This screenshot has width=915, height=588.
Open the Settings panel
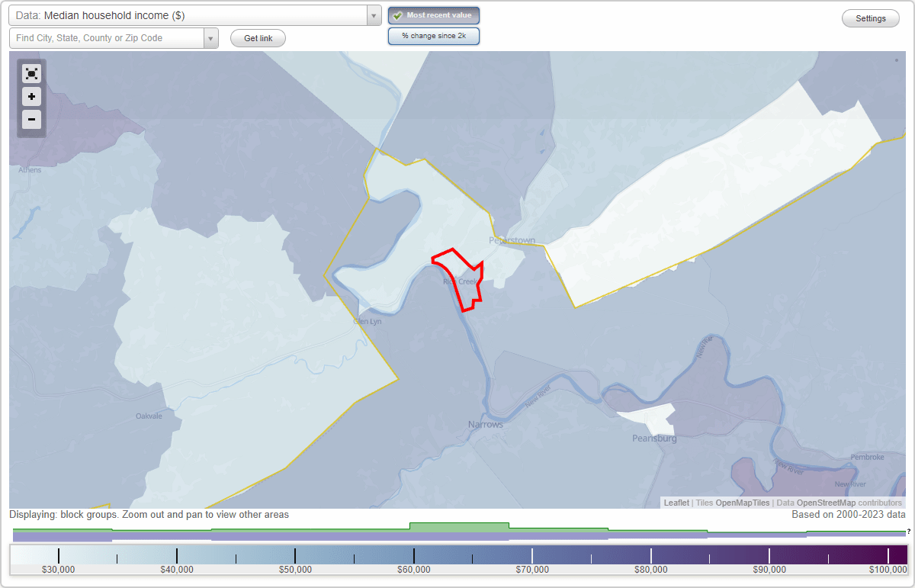[870, 18]
